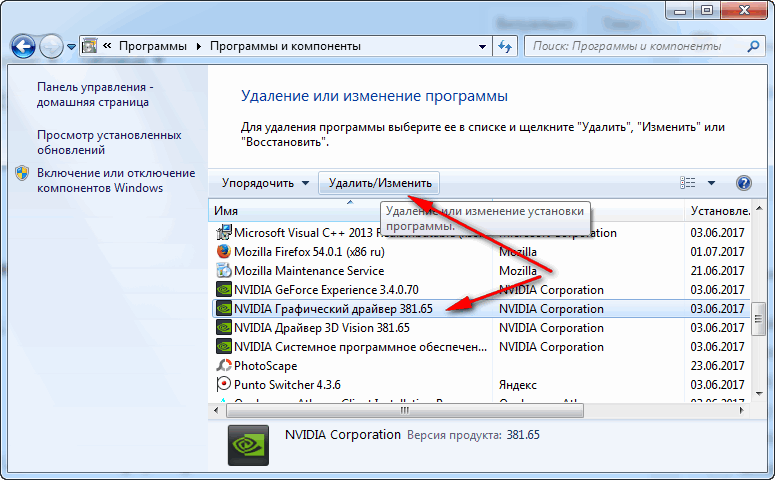Open help via the blue question icon

(x=743, y=183)
